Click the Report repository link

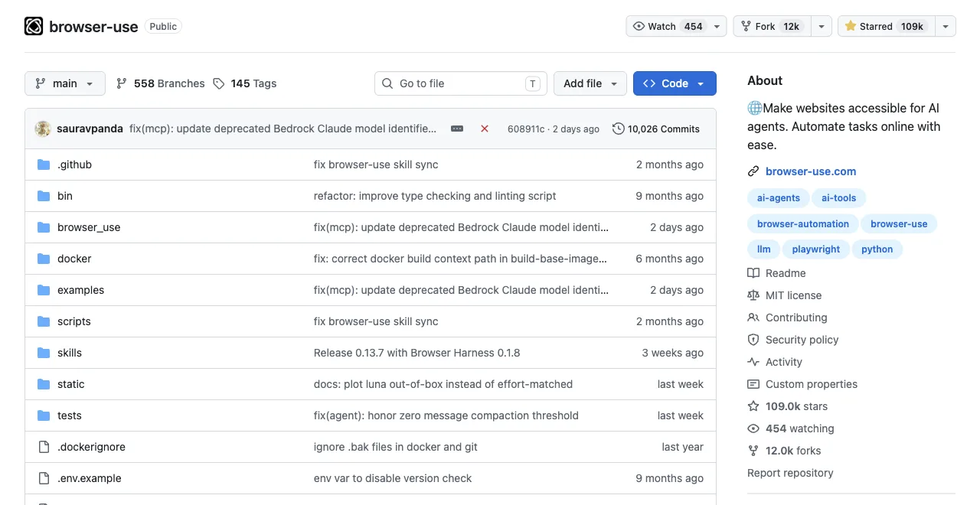[x=790, y=473]
